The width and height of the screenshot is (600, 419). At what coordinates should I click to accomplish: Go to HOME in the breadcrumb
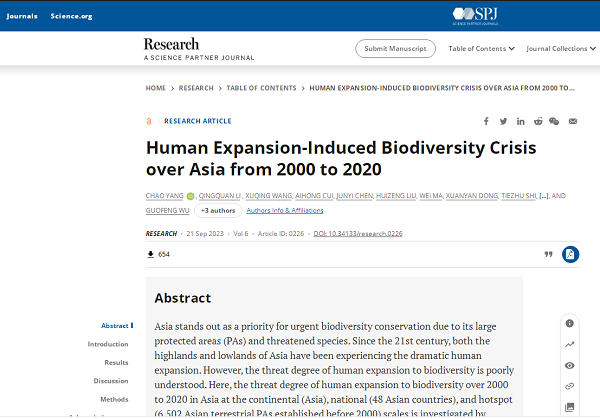pos(156,88)
